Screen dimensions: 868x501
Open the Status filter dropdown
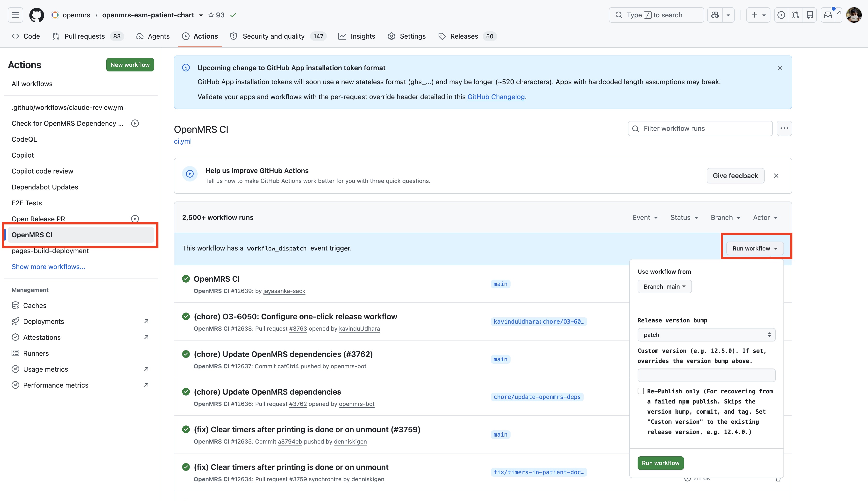coord(684,217)
